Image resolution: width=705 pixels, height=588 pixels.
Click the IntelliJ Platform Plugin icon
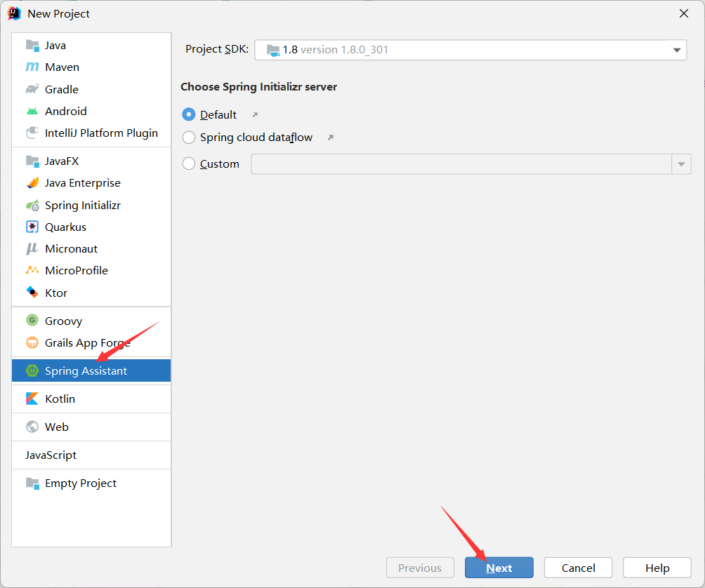point(32,133)
